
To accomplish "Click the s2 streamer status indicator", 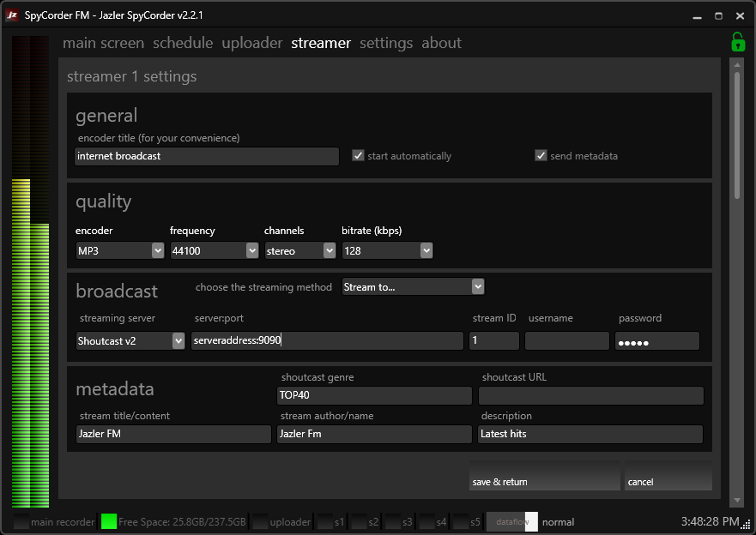I will pos(359,521).
